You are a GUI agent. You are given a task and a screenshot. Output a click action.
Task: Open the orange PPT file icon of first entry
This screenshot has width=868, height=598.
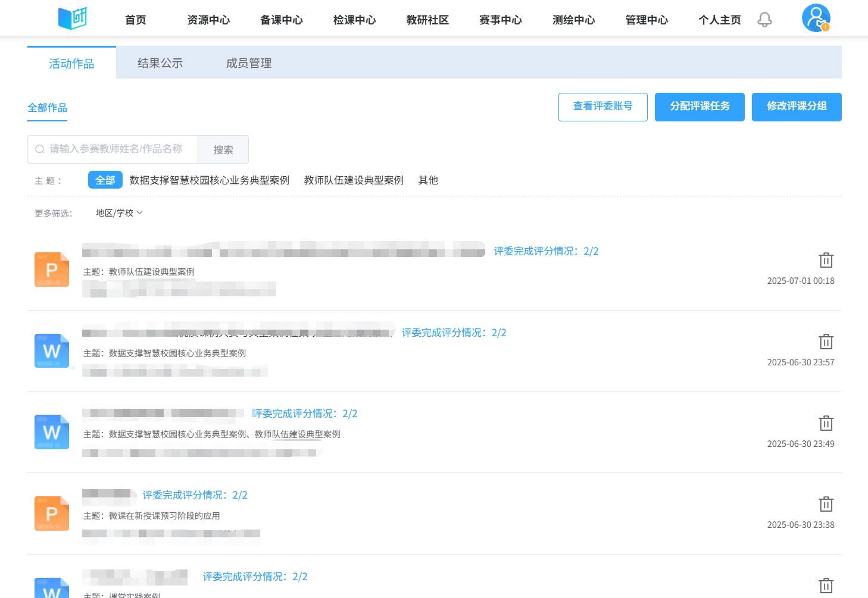(x=52, y=270)
